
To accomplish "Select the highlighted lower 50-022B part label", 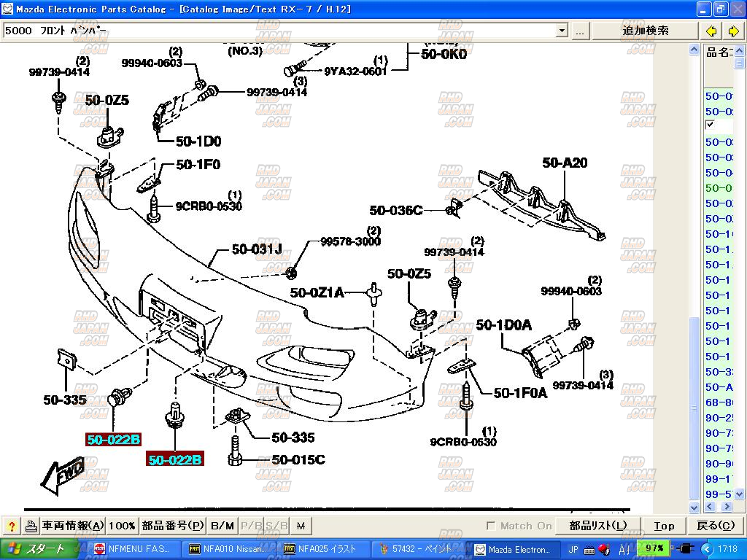I will [175, 460].
